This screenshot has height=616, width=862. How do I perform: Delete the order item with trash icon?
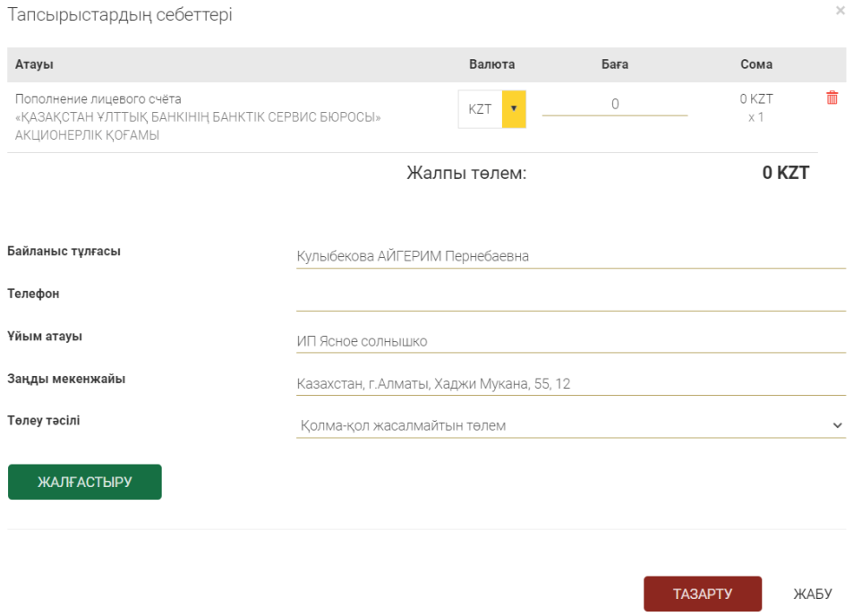point(832,98)
